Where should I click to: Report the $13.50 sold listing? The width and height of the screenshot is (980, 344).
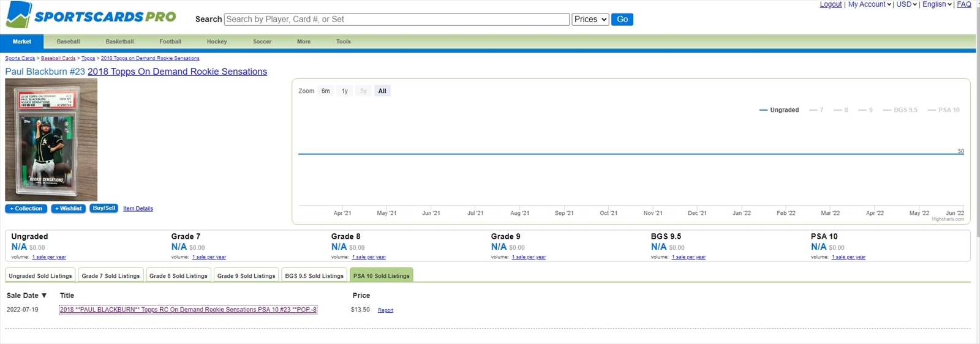[385, 310]
